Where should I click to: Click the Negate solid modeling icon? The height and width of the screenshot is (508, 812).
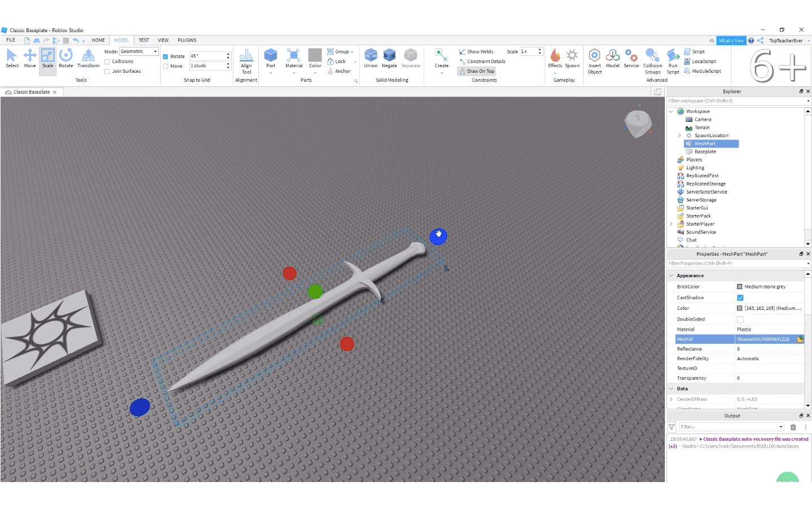pyautogui.click(x=390, y=59)
